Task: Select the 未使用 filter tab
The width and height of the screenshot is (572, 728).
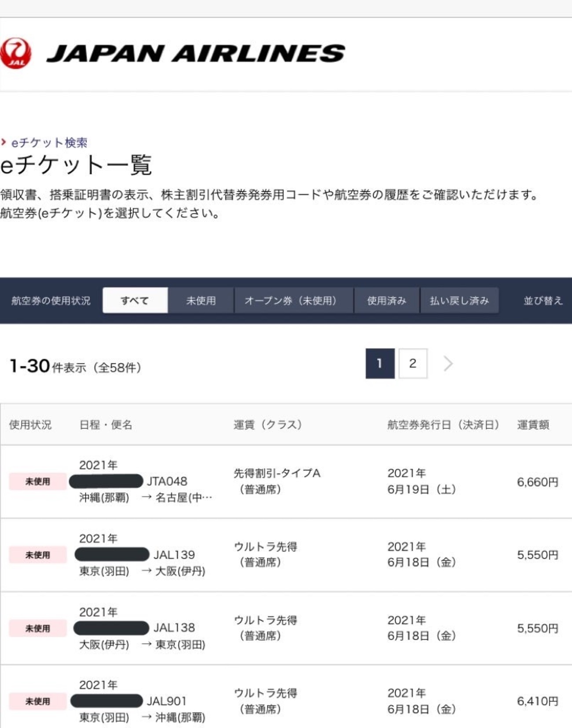Action: tap(201, 300)
